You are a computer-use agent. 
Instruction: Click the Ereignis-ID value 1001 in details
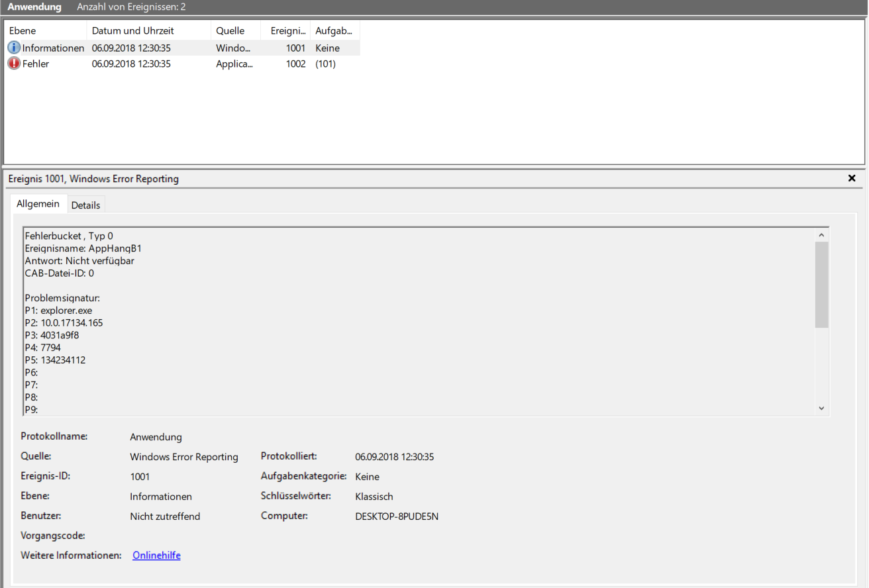pyautogui.click(x=140, y=477)
